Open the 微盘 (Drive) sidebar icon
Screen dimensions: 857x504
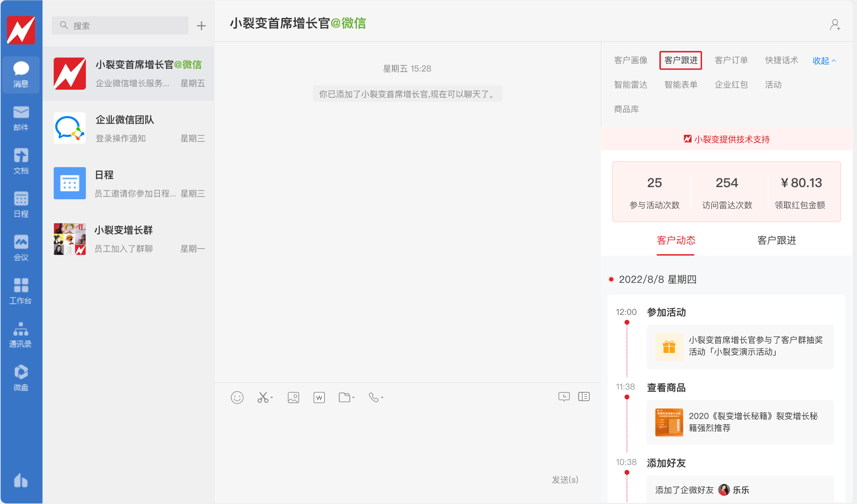pos(21,378)
